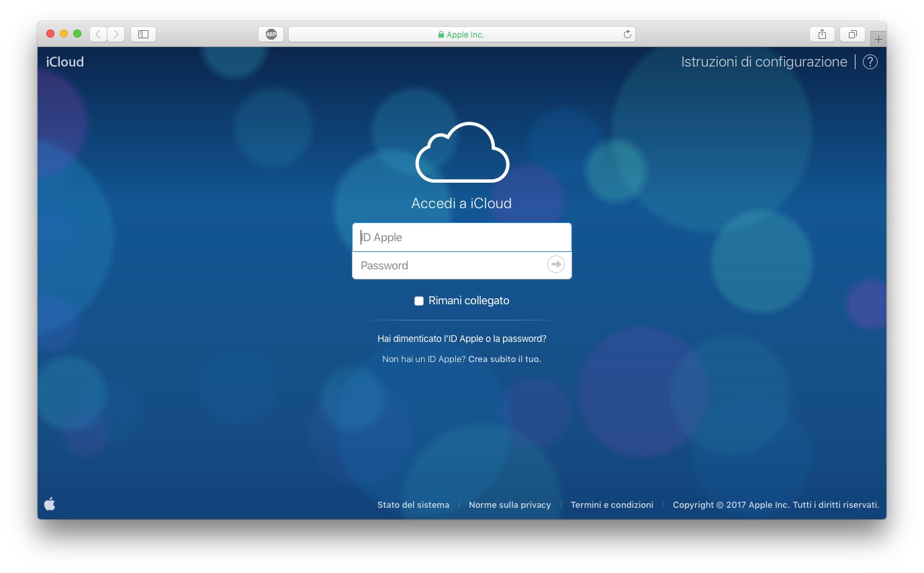The height and width of the screenshot is (573, 924).
Task: Toggle the Safari sidebar button
Action: tap(143, 34)
